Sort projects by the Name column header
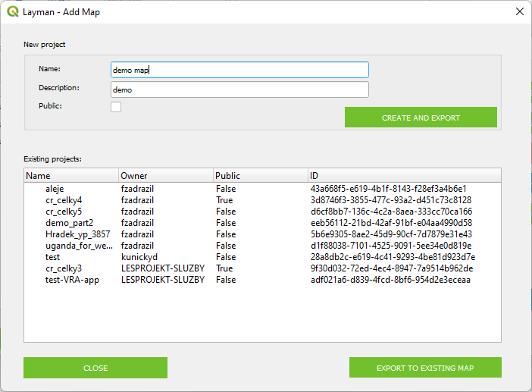 coord(71,175)
